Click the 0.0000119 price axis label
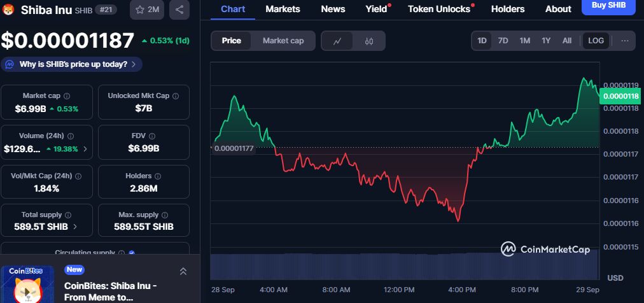This screenshot has height=303, width=644. [x=620, y=85]
